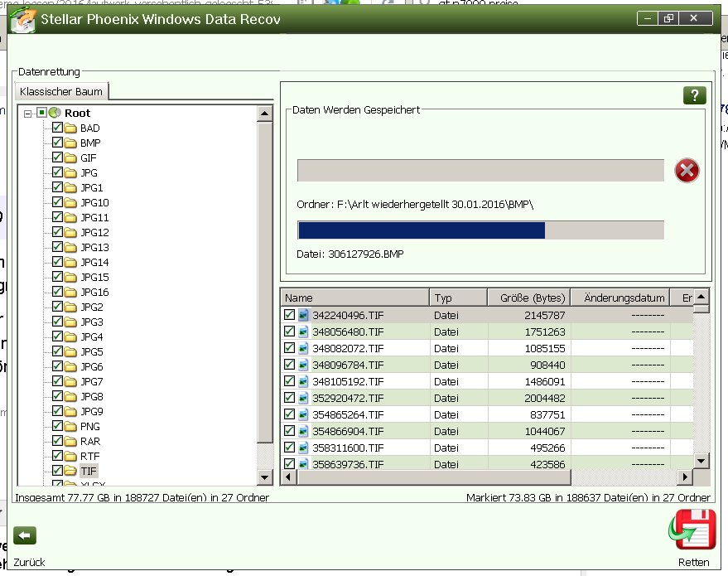Minimize the Stellar Phoenix window
Image resolution: width=728 pixels, height=576 pixels.
coord(648,18)
